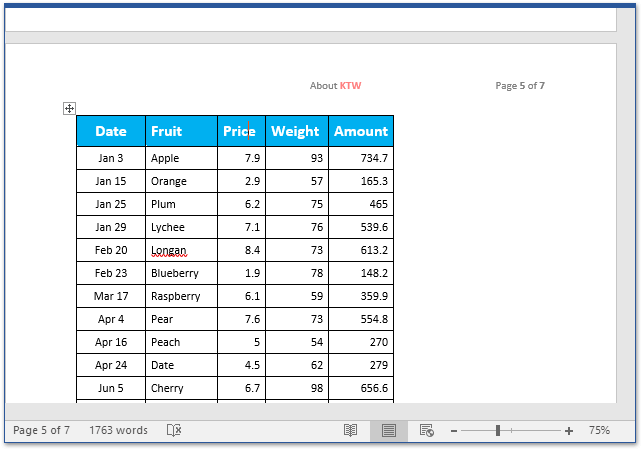Click the misspelled word Longan
The image size is (643, 452).
pyautogui.click(x=168, y=250)
